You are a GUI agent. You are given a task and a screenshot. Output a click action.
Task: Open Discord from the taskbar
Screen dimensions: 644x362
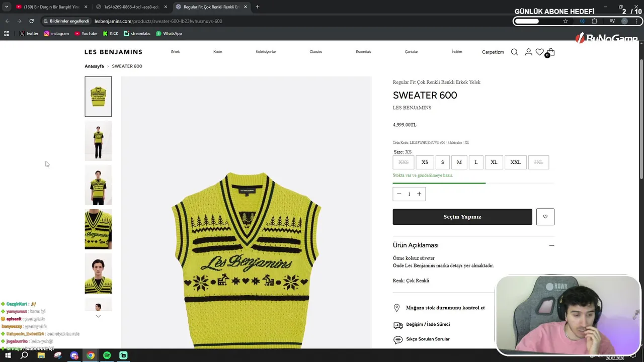74,355
